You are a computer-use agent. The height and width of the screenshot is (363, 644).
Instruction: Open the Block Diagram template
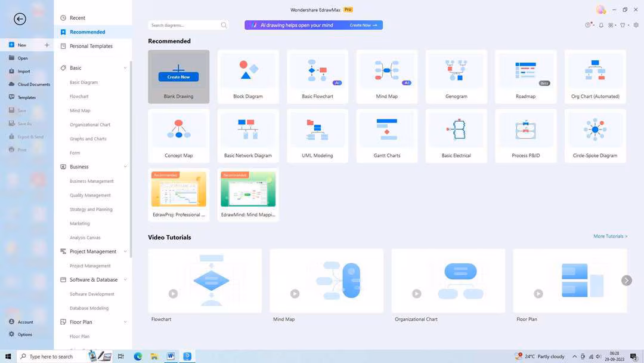248,76
